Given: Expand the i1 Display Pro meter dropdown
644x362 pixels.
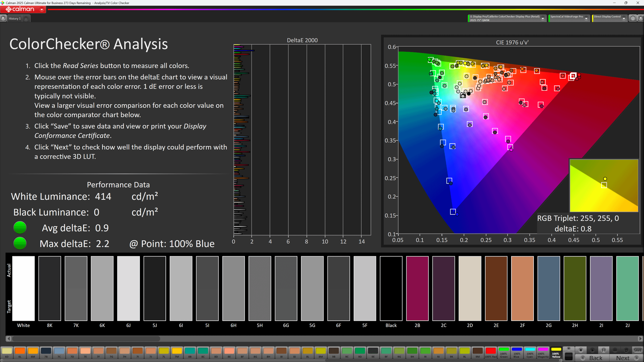Looking at the screenshot, I should (x=543, y=18).
